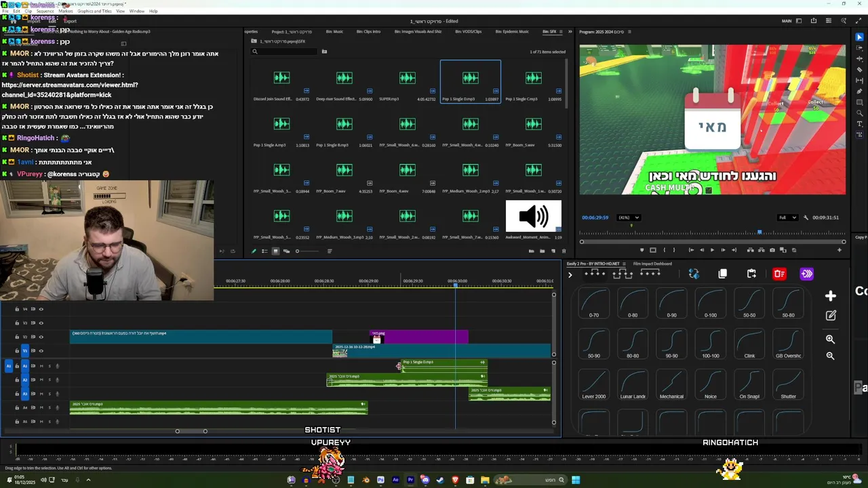
Task: Open the Program monitor button editor plus
Action: (839, 250)
